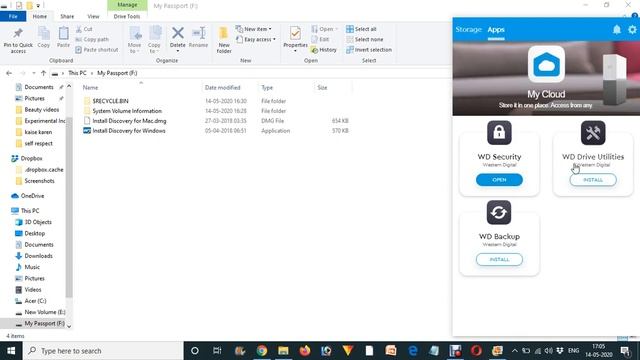Go up one folder level
640x360 pixels.
[x=43, y=73]
